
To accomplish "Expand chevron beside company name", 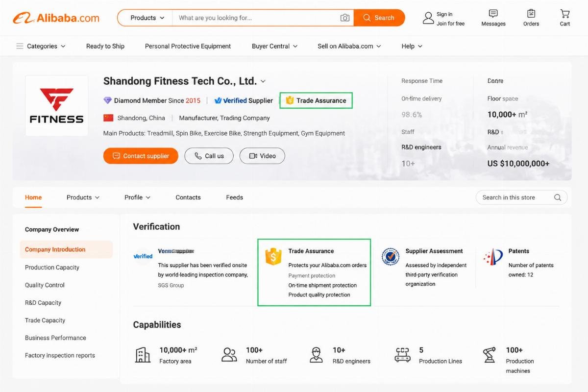I will pyautogui.click(x=263, y=81).
